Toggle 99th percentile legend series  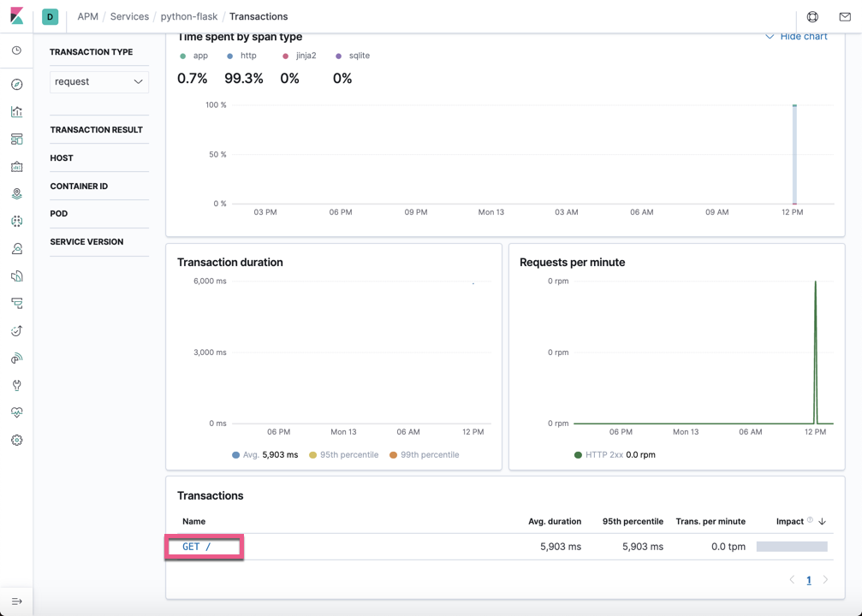point(424,455)
